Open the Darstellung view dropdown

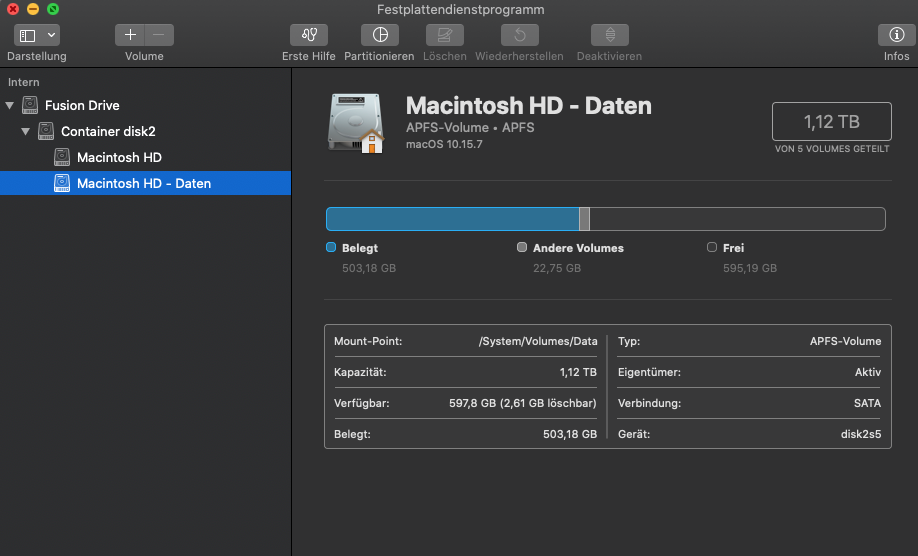(37, 35)
